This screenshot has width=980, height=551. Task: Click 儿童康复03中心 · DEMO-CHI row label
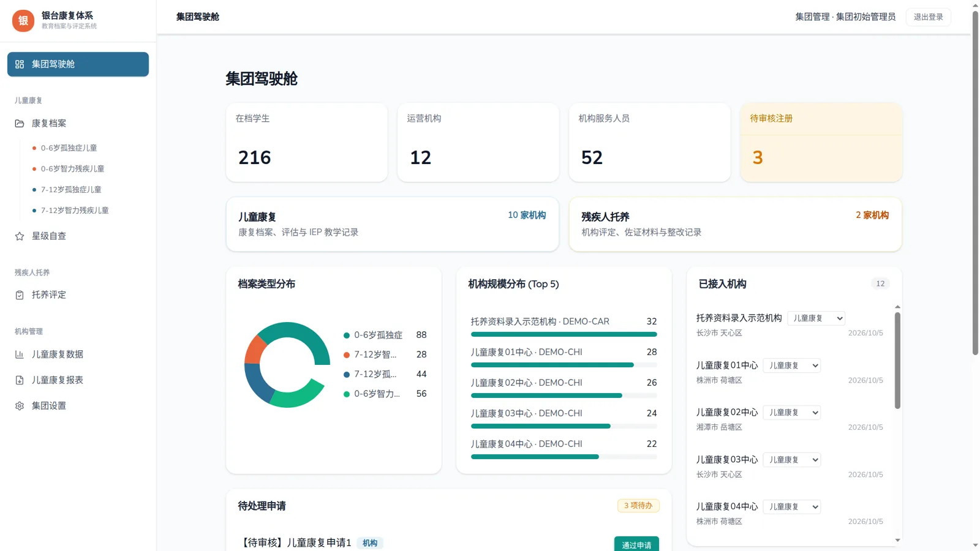pos(526,414)
